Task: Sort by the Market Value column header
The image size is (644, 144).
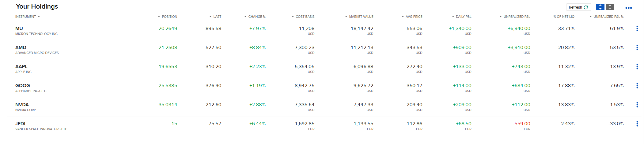Action: pos(359,17)
